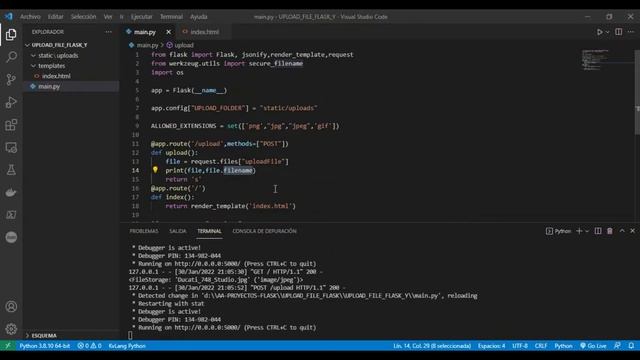Open the Source Control view
This screenshot has width=640, height=360.
(11, 80)
